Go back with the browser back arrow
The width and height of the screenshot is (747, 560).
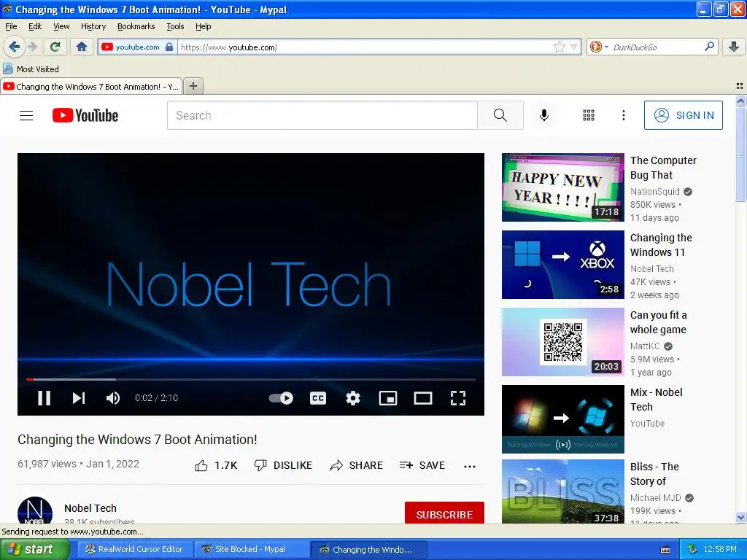[14, 47]
